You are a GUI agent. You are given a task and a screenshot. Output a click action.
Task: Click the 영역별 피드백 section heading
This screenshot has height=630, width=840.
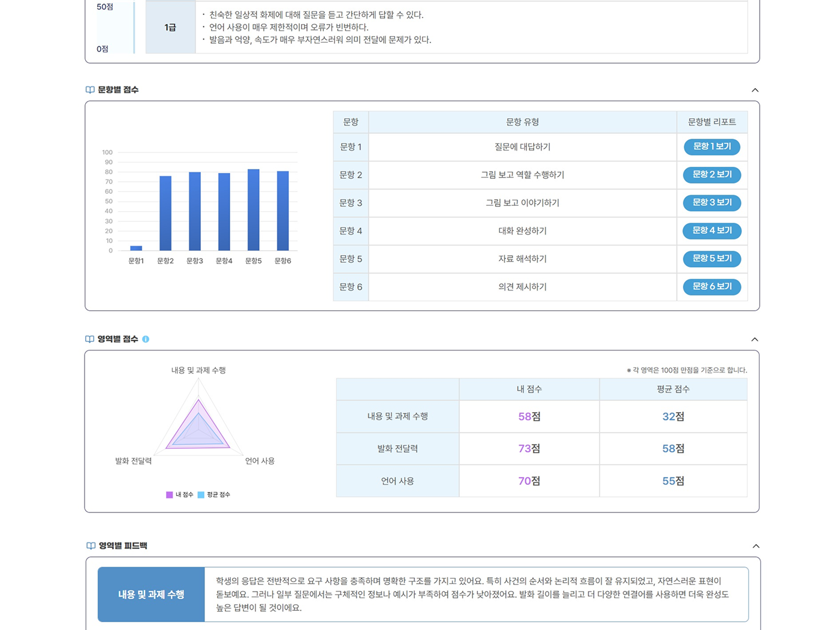123,545
